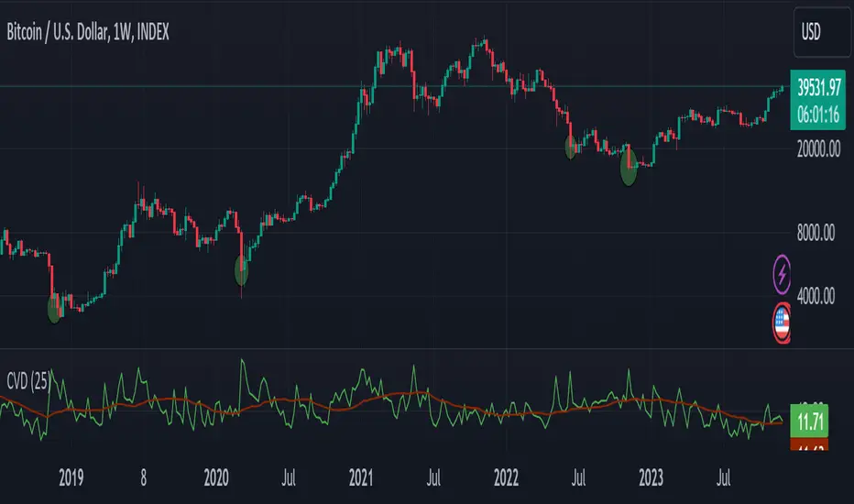The height and width of the screenshot is (504, 854).
Task: Click the large green circle marker near late 2022
Action: pyautogui.click(x=629, y=169)
